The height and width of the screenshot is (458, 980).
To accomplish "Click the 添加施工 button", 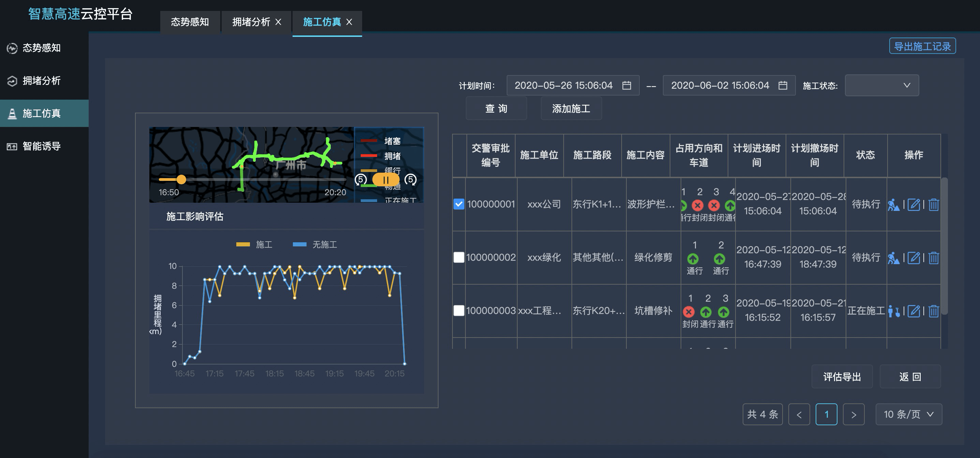I will click(x=571, y=109).
